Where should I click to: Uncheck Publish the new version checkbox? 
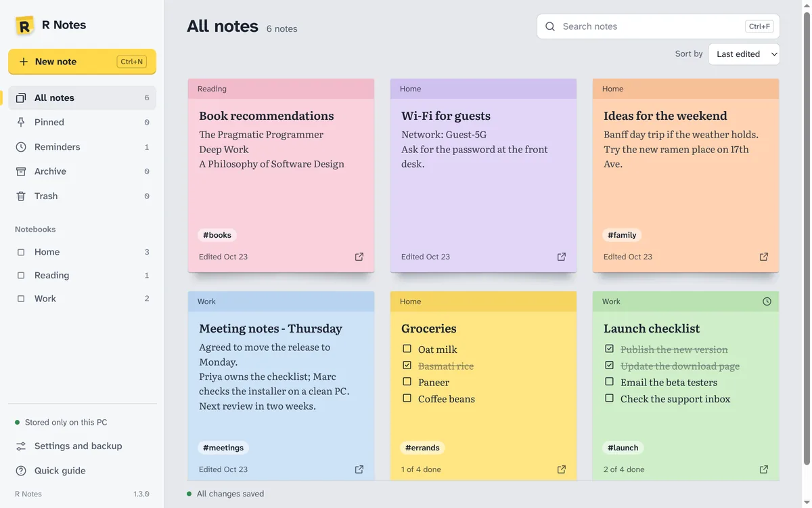609,349
